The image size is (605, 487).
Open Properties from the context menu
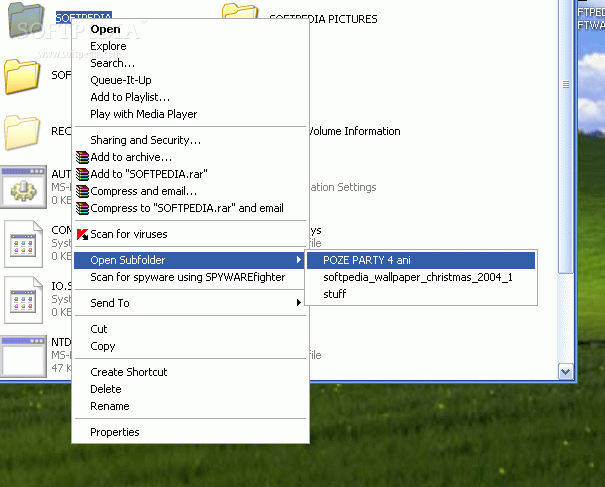pyautogui.click(x=190, y=432)
